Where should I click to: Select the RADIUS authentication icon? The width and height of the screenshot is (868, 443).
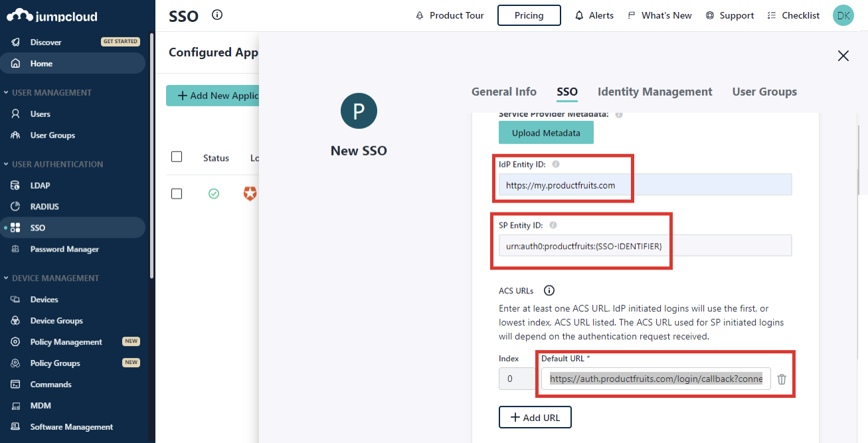click(13, 206)
